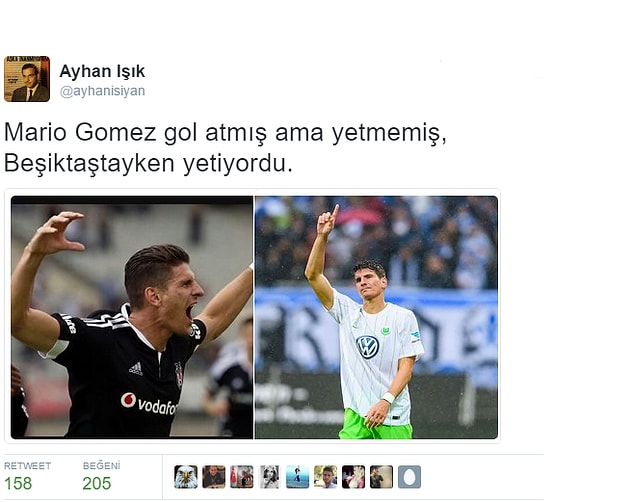Open the second liker avatar after the eagle

tap(214, 476)
